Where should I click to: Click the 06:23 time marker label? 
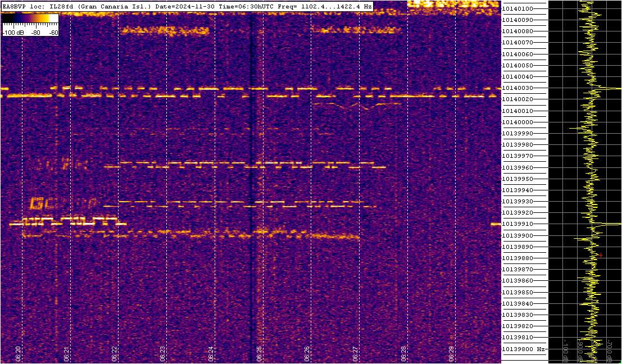coord(162,353)
